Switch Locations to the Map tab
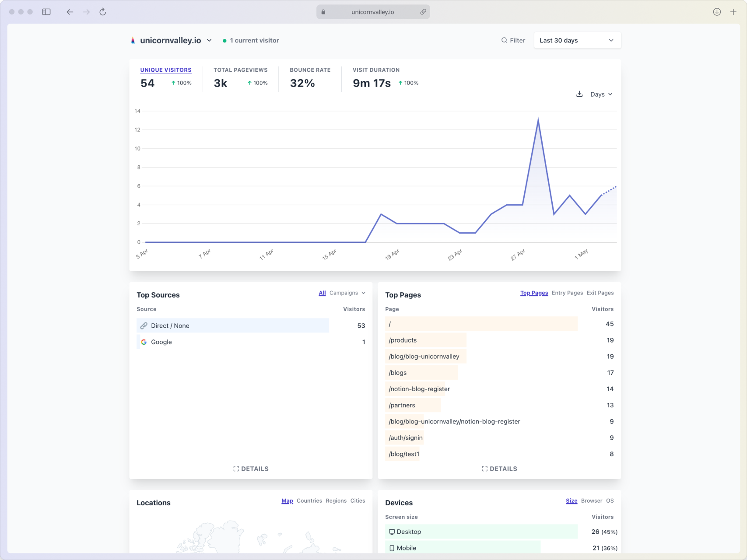The width and height of the screenshot is (747, 560). click(x=287, y=501)
